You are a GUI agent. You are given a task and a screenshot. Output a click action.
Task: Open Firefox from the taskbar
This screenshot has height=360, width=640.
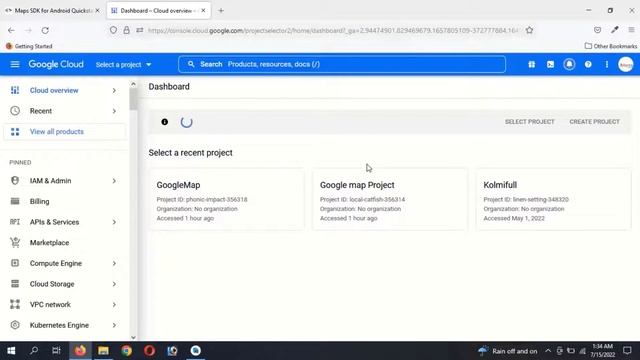[80, 351]
